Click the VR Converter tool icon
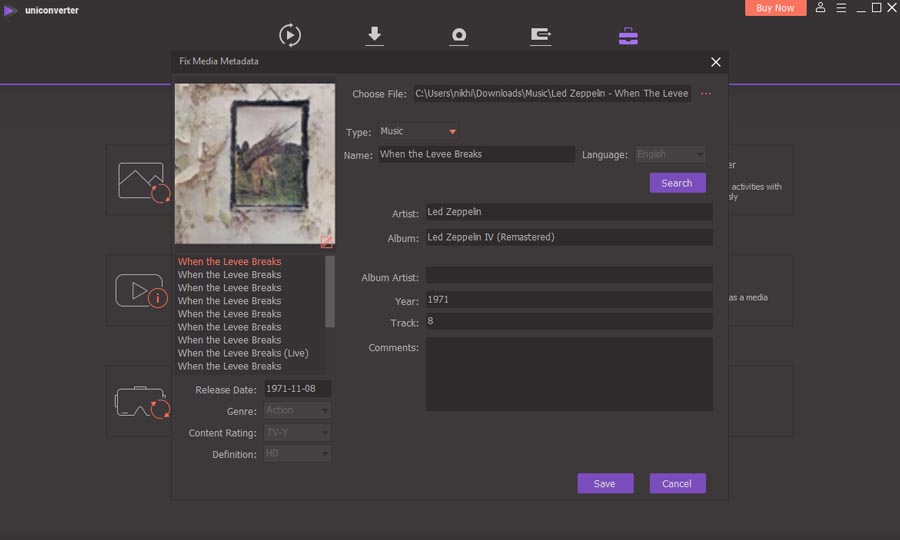This screenshot has height=540, width=900. tap(142, 402)
